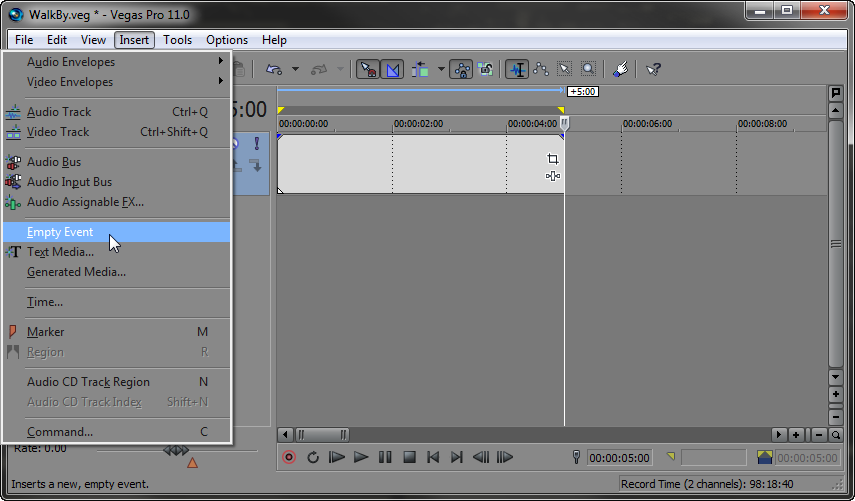The height and width of the screenshot is (501, 855).
Task: Select Audio Assignable FX...
Action: [x=117, y=202]
